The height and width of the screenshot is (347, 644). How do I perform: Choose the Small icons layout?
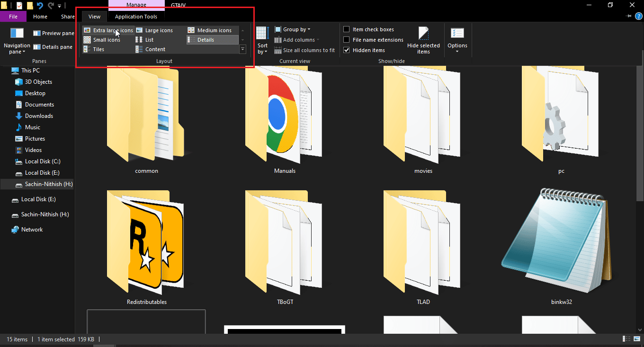coord(107,40)
